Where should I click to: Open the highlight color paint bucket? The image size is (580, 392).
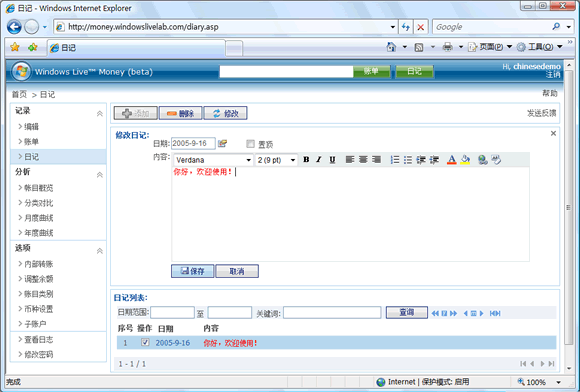coord(465,159)
